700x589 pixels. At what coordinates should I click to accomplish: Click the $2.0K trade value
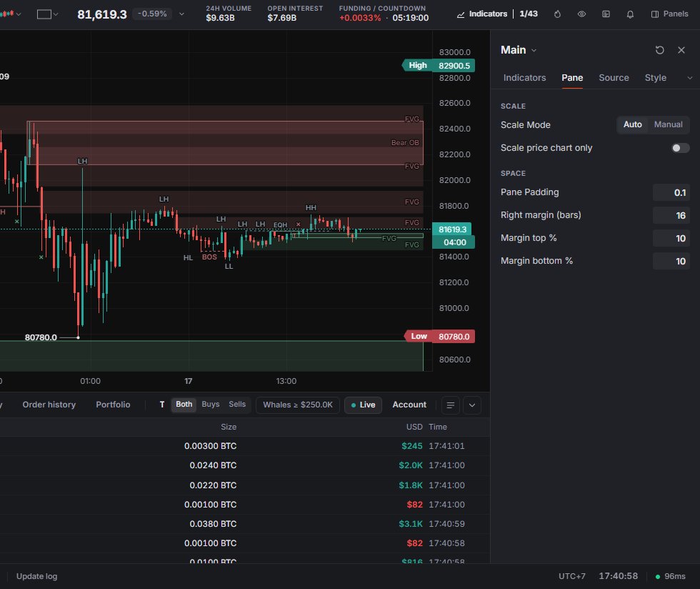[x=411, y=465]
